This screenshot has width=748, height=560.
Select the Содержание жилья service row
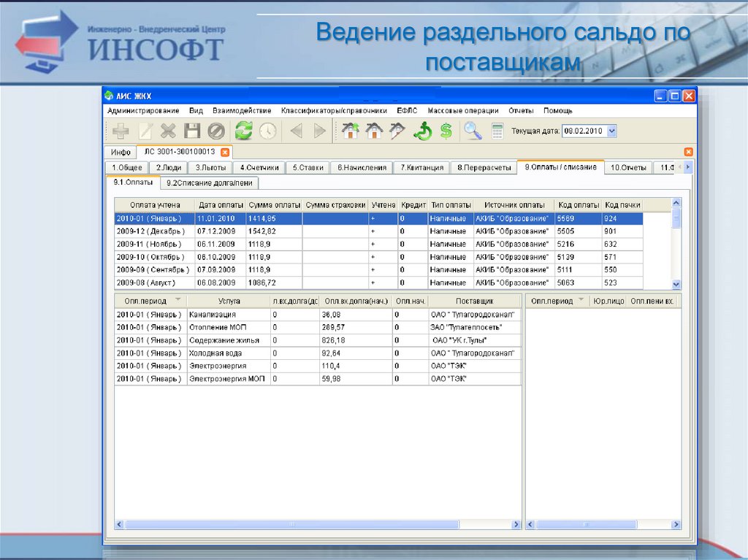click(318, 340)
